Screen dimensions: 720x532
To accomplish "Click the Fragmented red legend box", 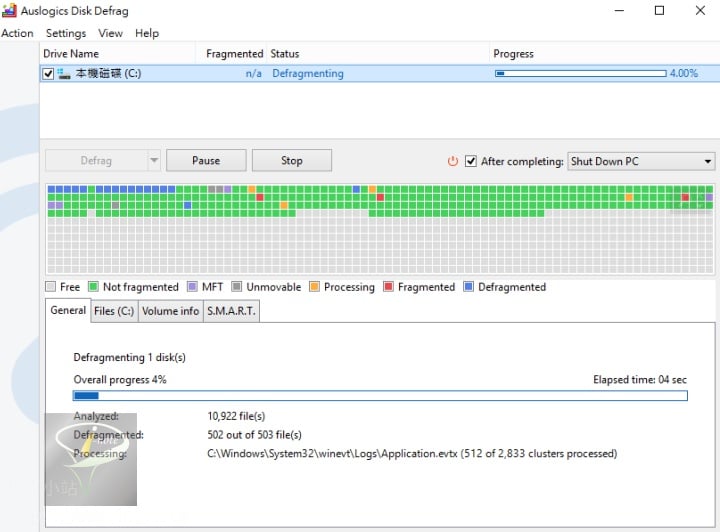I will coord(388,287).
